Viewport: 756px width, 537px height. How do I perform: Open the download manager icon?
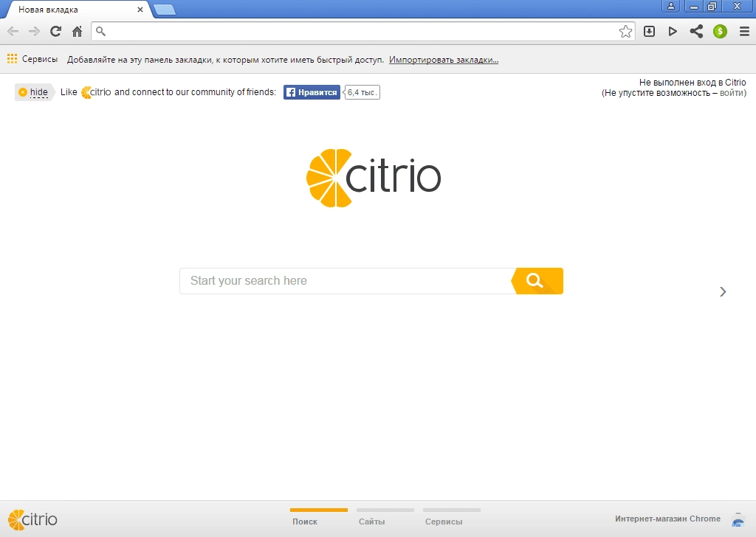point(650,32)
